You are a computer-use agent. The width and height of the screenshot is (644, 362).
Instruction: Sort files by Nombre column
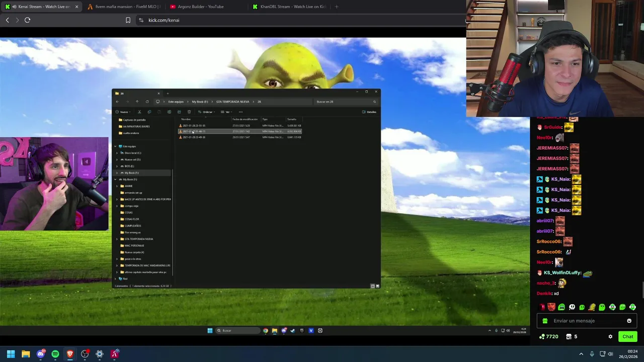(x=186, y=119)
